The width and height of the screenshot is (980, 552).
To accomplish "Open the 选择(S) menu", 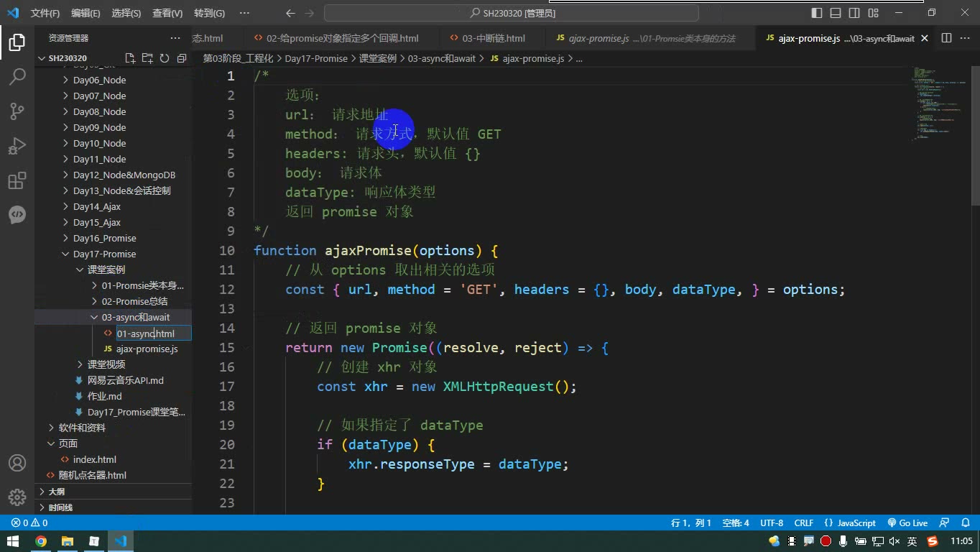I will (126, 13).
